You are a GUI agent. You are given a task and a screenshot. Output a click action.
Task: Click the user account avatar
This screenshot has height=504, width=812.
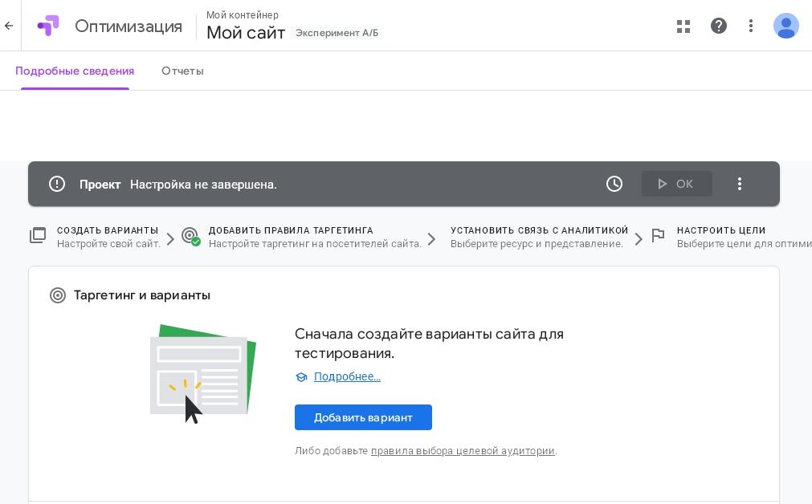[785, 26]
